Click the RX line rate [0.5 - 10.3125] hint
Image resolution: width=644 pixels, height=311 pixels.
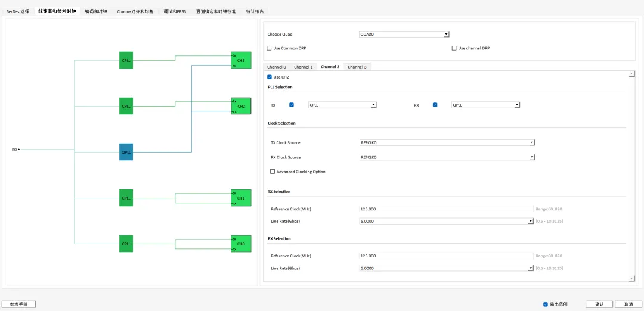[549, 268]
